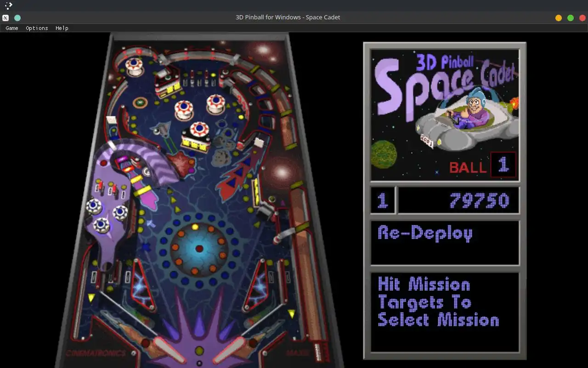Open the Help menu
The height and width of the screenshot is (368, 588).
pyautogui.click(x=62, y=28)
